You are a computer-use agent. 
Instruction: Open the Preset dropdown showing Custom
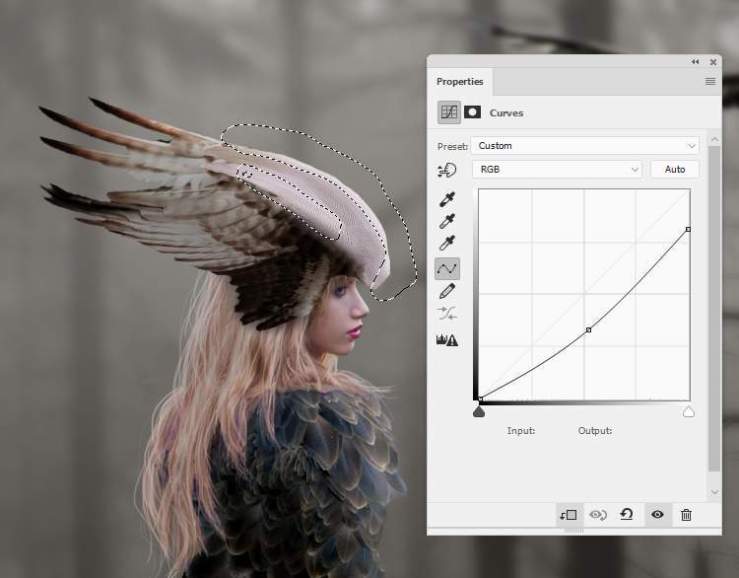point(585,146)
